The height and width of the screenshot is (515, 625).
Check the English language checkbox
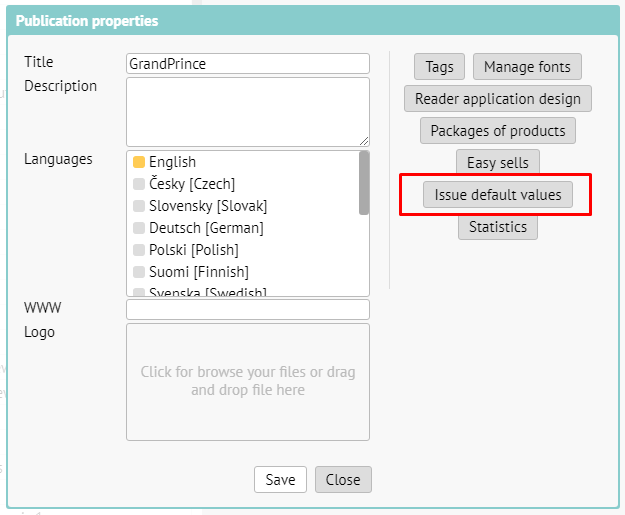pyautogui.click(x=139, y=162)
